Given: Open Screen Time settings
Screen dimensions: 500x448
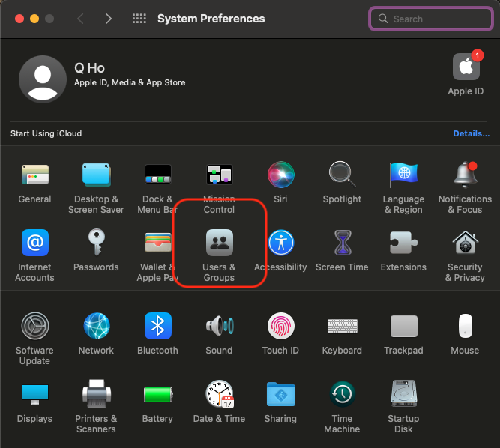Looking at the screenshot, I should [x=343, y=243].
